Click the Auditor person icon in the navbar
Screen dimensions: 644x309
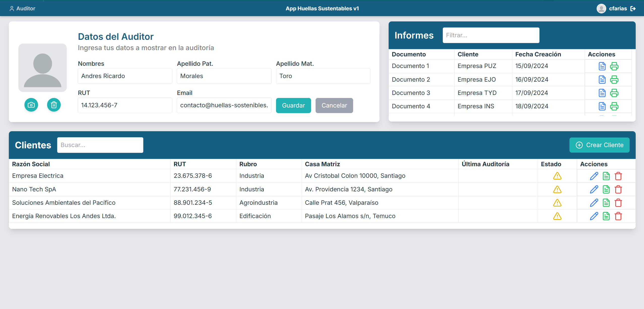tap(12, 8)
